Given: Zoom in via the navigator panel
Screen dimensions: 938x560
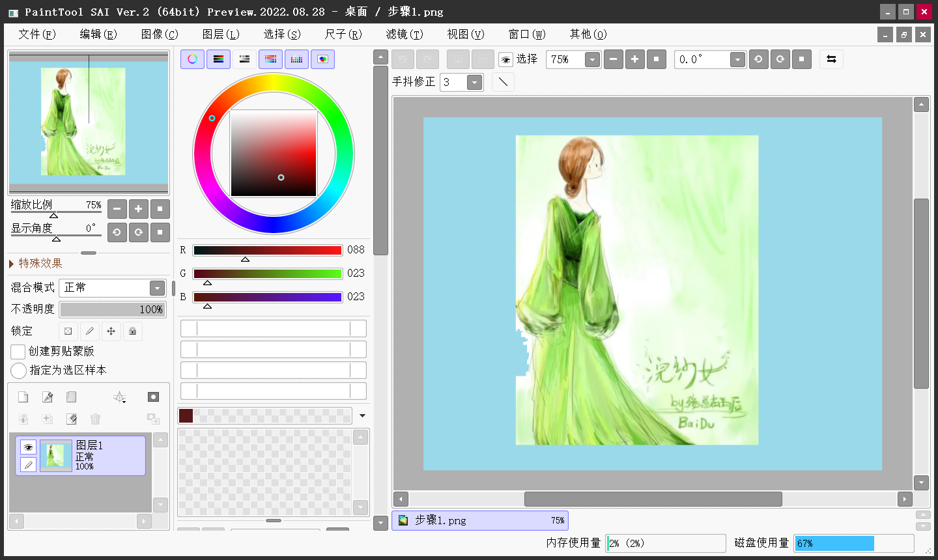Looking at the screenshot, I should [139, 209].
